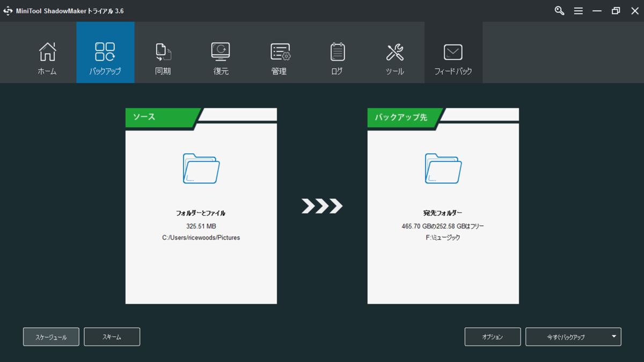Open the hamburger menu in title bar

(578, 11)
